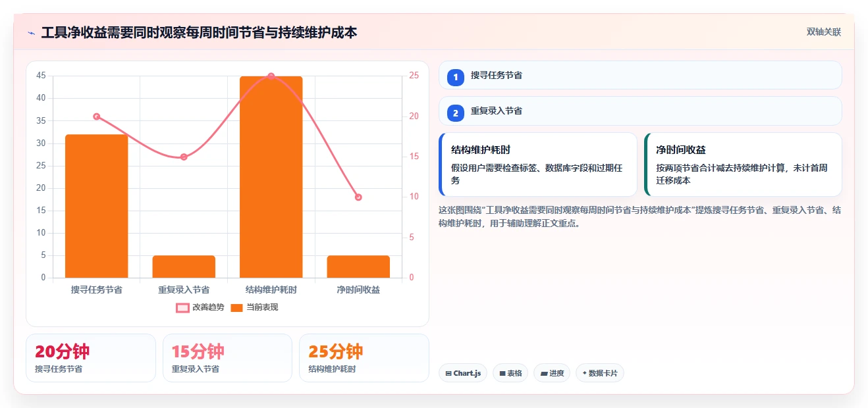
Task: Click the line point above 搜寻任务节省 bar
Action: tap(96, 116)
